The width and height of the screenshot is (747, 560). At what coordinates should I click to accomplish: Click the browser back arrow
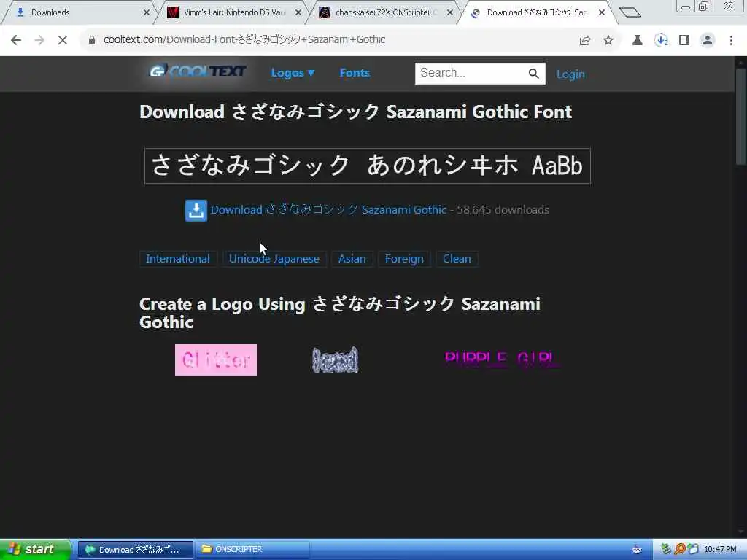(x=16, y=40)
